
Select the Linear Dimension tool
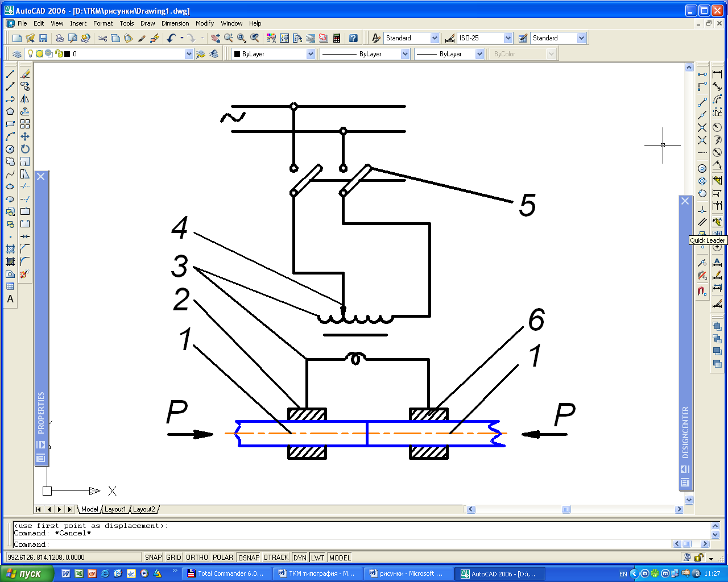tap(717, 74)
